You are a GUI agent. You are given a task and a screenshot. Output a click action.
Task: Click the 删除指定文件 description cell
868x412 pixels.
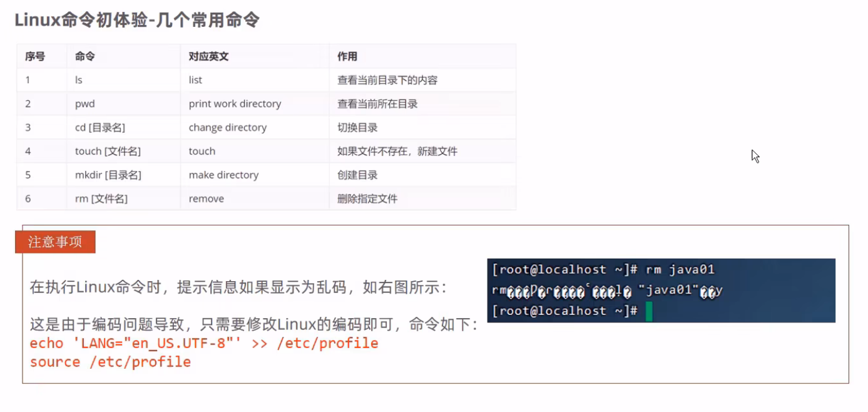pos(367,199)
